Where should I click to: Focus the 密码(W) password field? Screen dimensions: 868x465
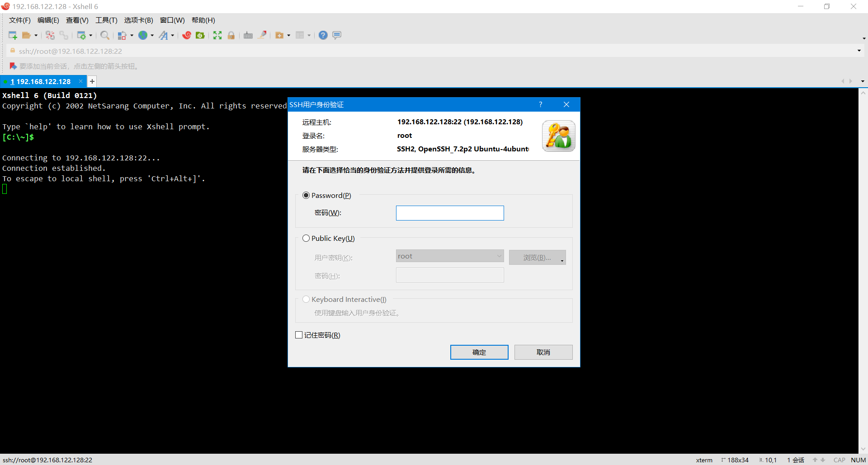pyautogui.click(x=450, y=213)
